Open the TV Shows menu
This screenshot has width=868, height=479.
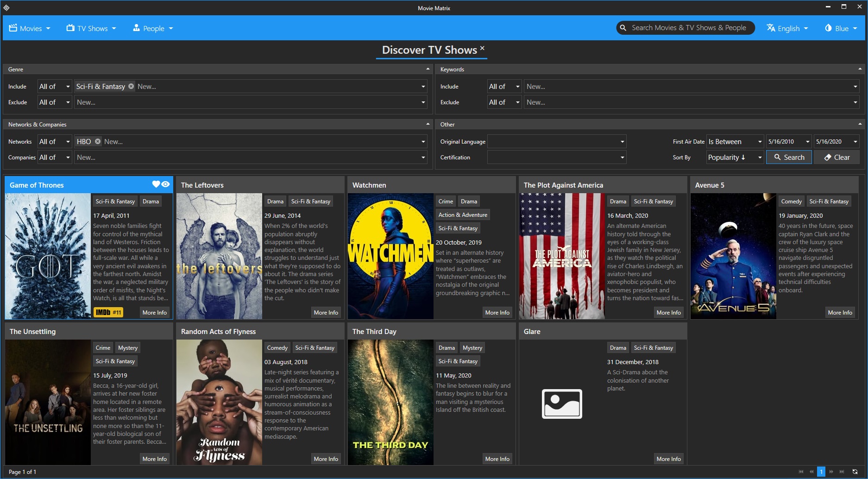tap(91, 28)
